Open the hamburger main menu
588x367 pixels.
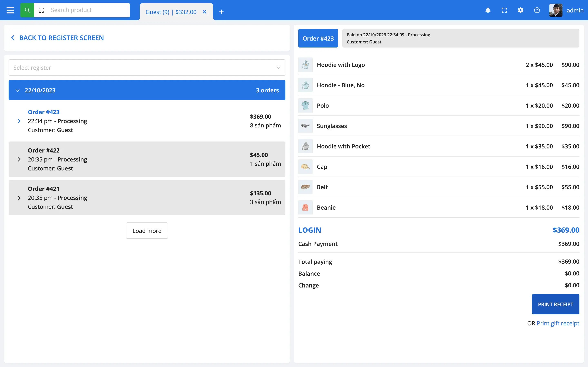point(10,10)
